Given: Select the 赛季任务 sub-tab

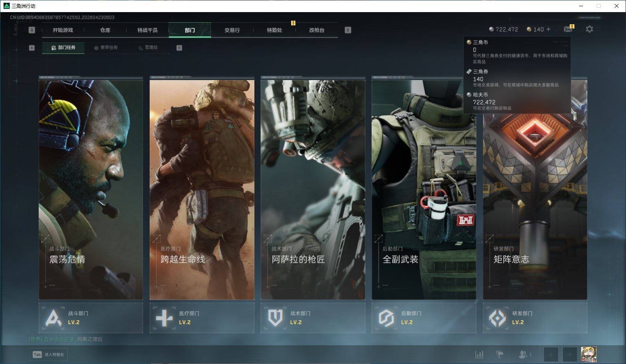Looking at the screenshot, I should pyautogui.click(x=106, y=48).
